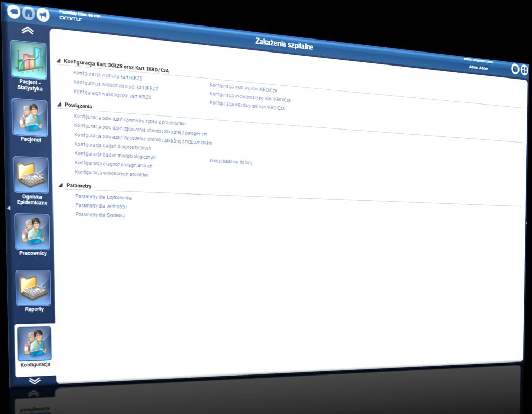This screenshot has width=532, height=414.
Task: Click the Zakażenia szpitalne title
Action: [x=284, y=44]
